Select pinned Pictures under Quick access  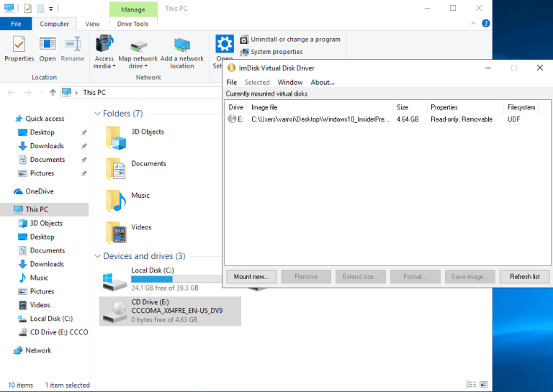click(42, 173)
